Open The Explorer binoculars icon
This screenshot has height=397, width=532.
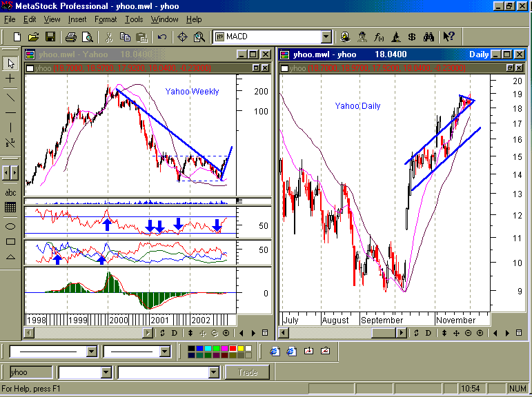[x=428, y=37]
